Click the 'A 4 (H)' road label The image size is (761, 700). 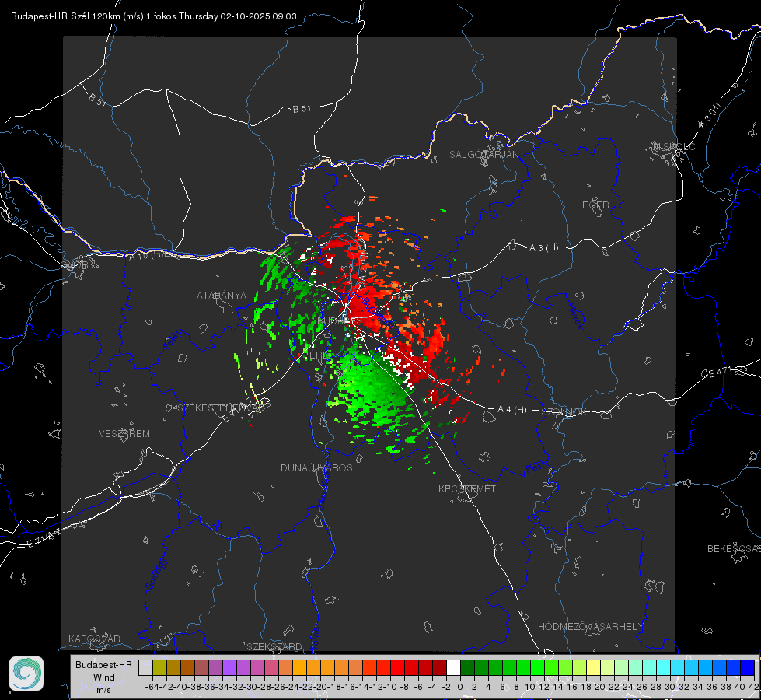click(512, 410)
